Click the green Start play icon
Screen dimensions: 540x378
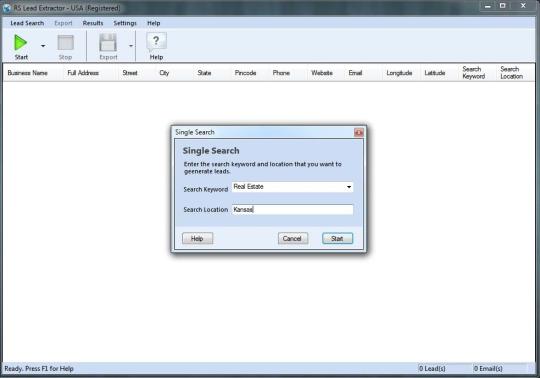(20, 43)
